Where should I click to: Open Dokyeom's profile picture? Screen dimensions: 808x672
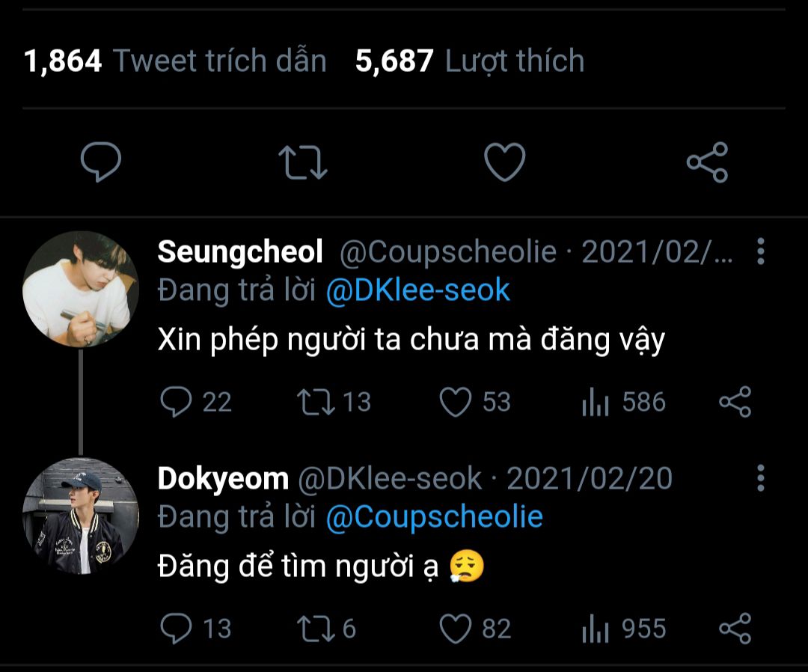(81, 516)
